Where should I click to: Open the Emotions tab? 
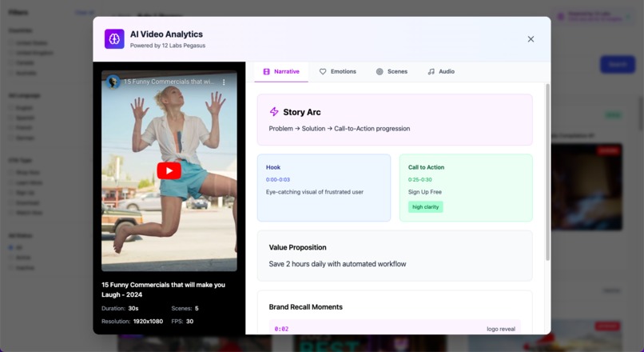338,71
